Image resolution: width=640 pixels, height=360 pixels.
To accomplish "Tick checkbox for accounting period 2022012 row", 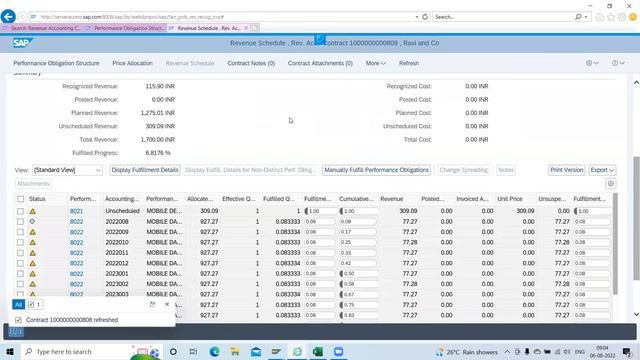I will pos(20,263).
